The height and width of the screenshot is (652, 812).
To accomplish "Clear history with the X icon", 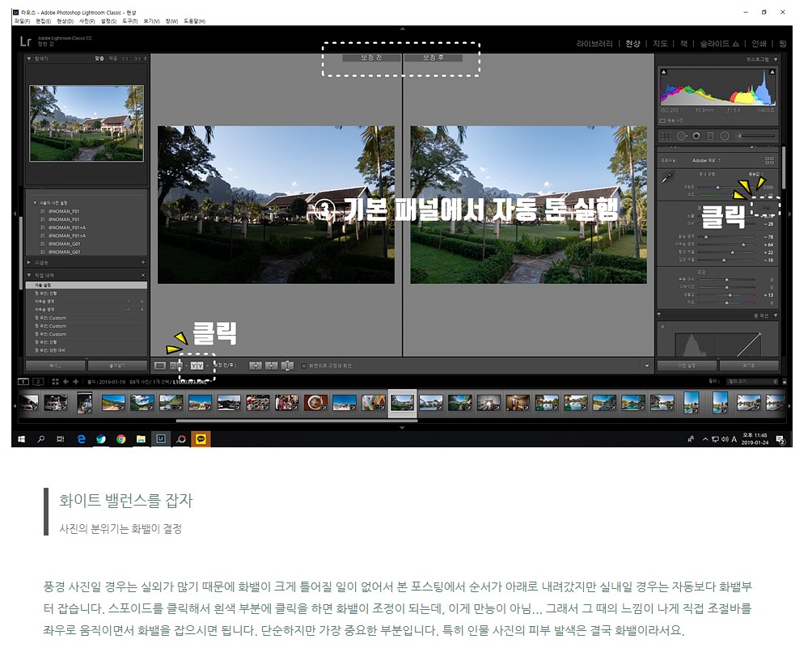I will pos(143,275).
